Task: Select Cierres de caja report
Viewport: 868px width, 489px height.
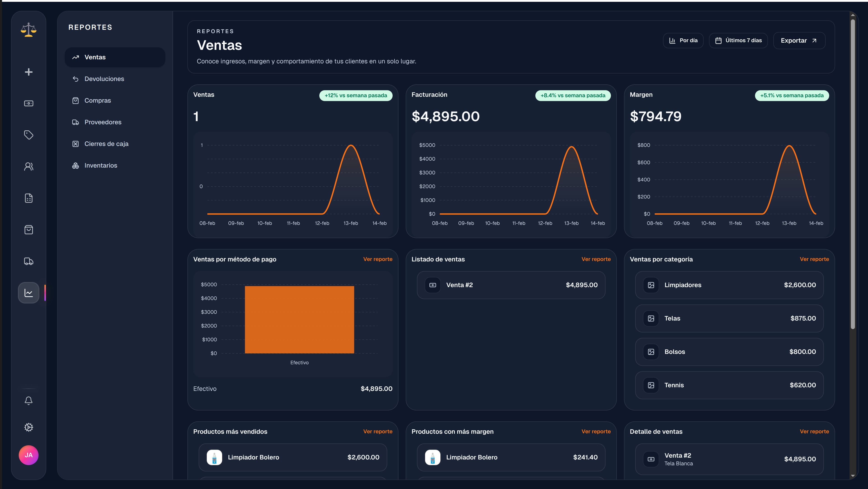Action: [106, 144]
